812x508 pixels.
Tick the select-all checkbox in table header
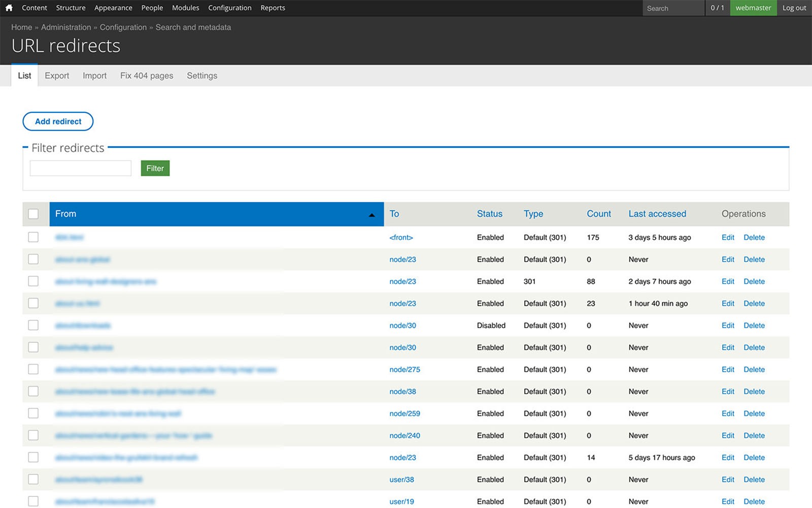click(x=33, y=214)
